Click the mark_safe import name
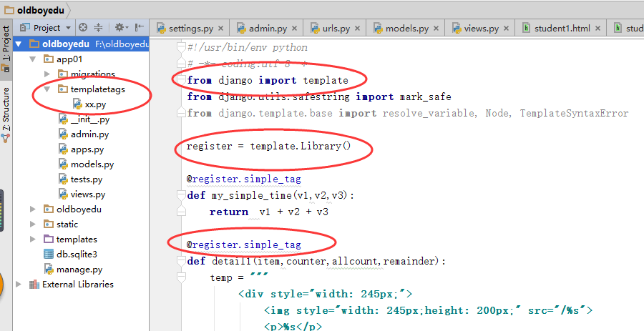Viewport: 644px width, 331px height. point(426,97)
